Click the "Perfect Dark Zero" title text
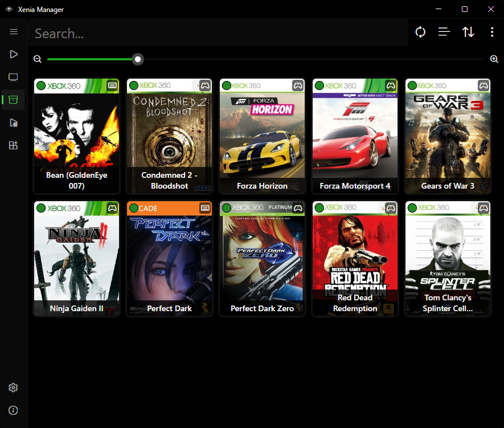The height and width of the screenshot is (428, 504). 263,308
